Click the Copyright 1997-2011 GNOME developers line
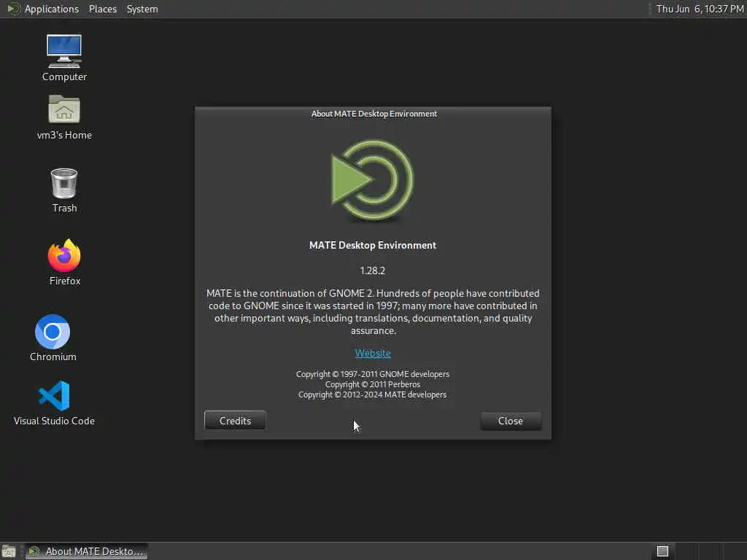747x560 pixels. point(373,374)
